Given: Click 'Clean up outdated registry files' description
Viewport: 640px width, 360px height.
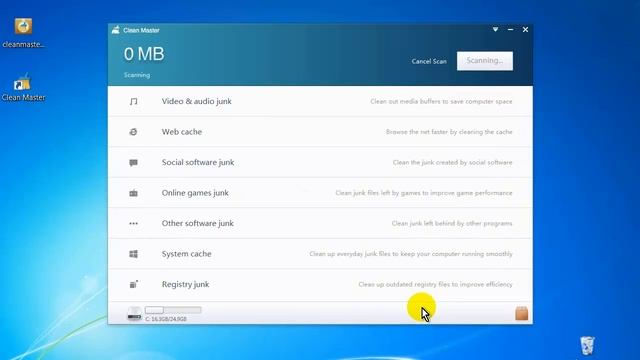Looking at the screenshot, I should (x=436, y=284).
